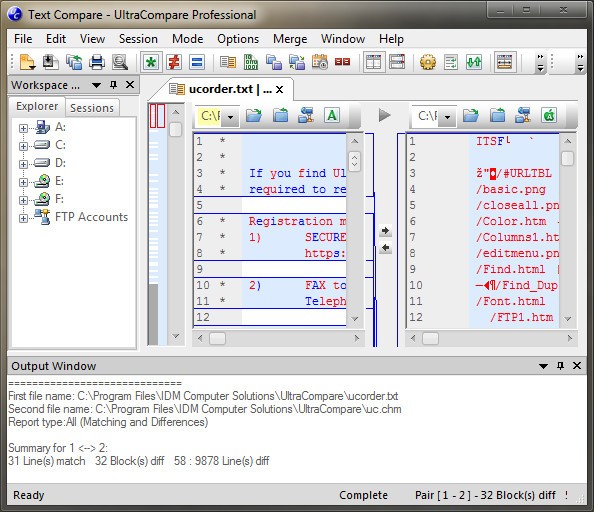Toggle Show Matching Lines blue equal icon
594x512 pixels.
click(197, 62)
